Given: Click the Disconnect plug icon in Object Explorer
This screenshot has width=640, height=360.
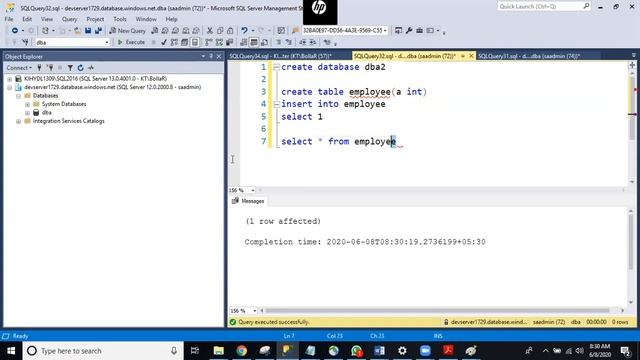Looking at the screenshot, I should click(49, 68).
